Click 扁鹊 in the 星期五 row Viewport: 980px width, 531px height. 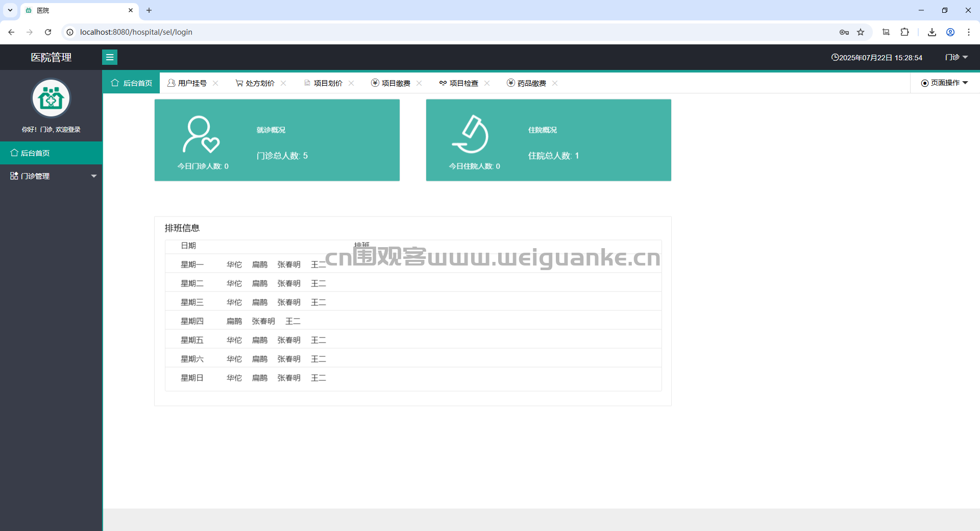click(x=260, y=340)
